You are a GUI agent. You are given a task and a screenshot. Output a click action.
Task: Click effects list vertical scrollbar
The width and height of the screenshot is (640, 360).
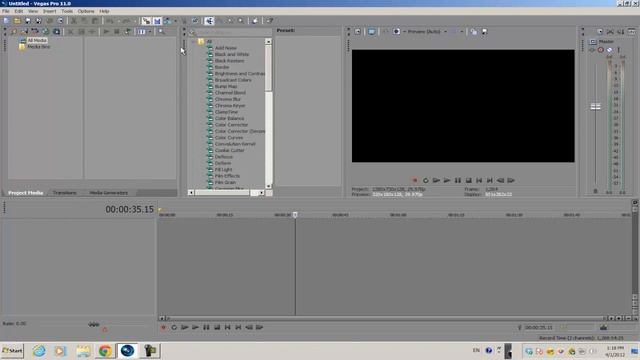[x=268, y=113]
